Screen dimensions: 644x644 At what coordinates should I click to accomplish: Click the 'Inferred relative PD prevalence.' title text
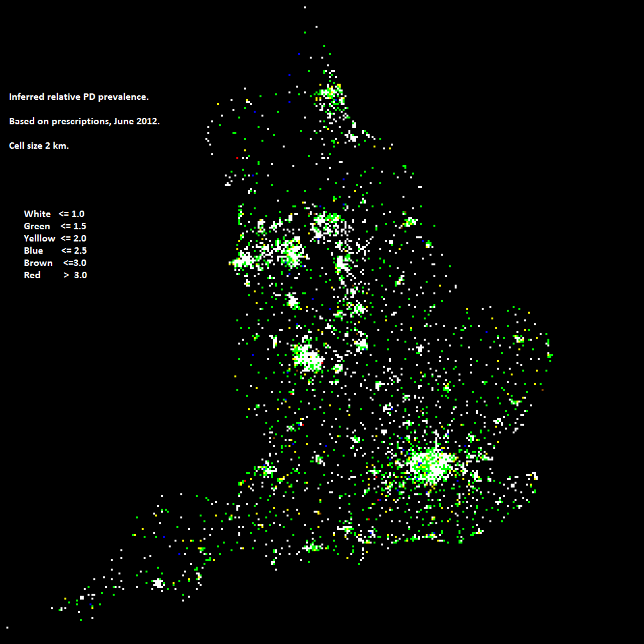pos(79,97)
